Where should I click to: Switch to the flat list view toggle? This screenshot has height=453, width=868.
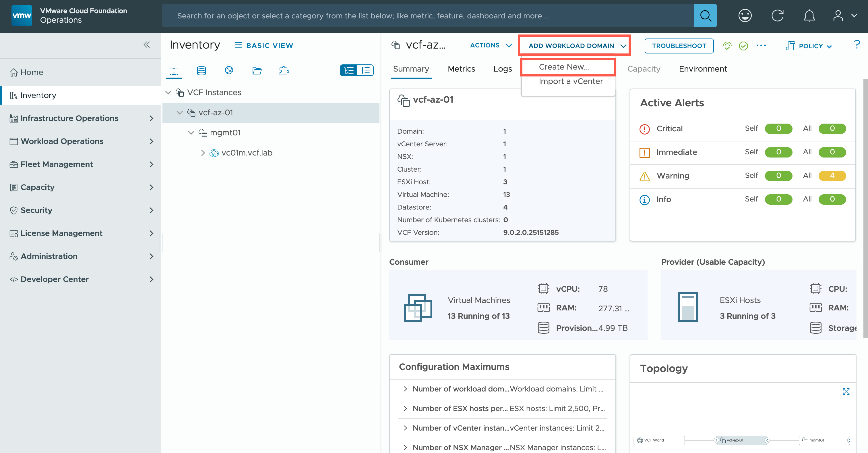(365, 70)
